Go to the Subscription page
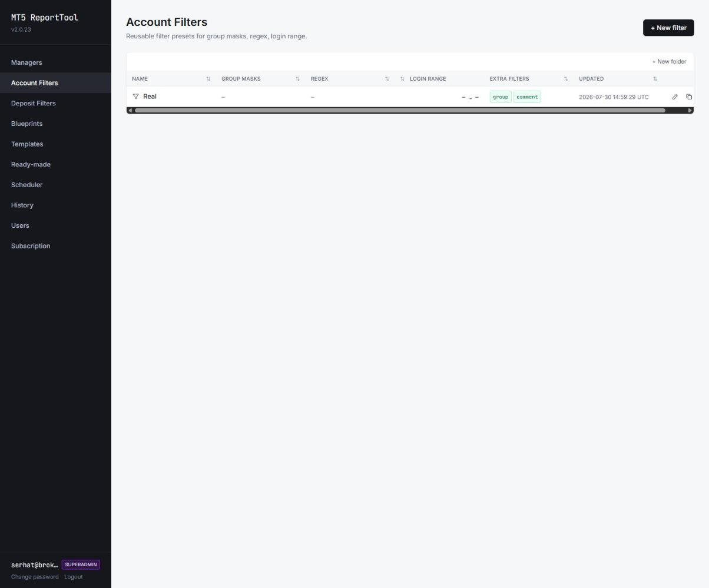Image resolution: width=709 pixels, height=588 pixels. coord(55,246)
